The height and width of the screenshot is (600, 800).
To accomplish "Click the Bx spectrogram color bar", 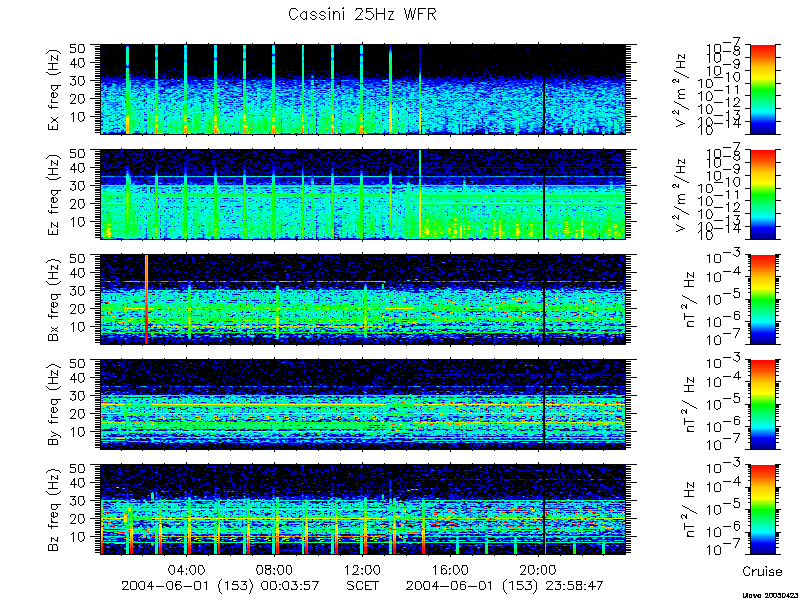I will (762, 299).
